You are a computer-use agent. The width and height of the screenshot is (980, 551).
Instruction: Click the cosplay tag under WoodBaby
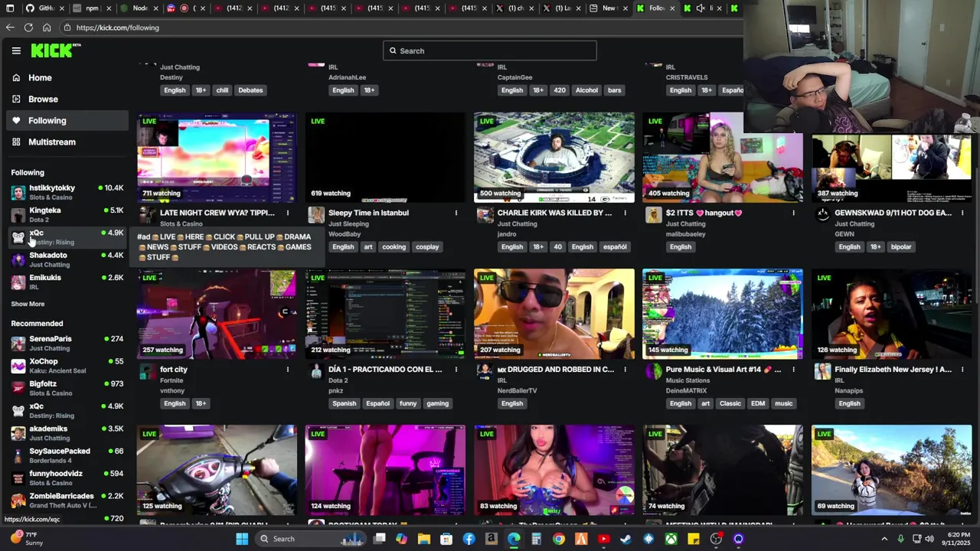click(x=427, y=246)
